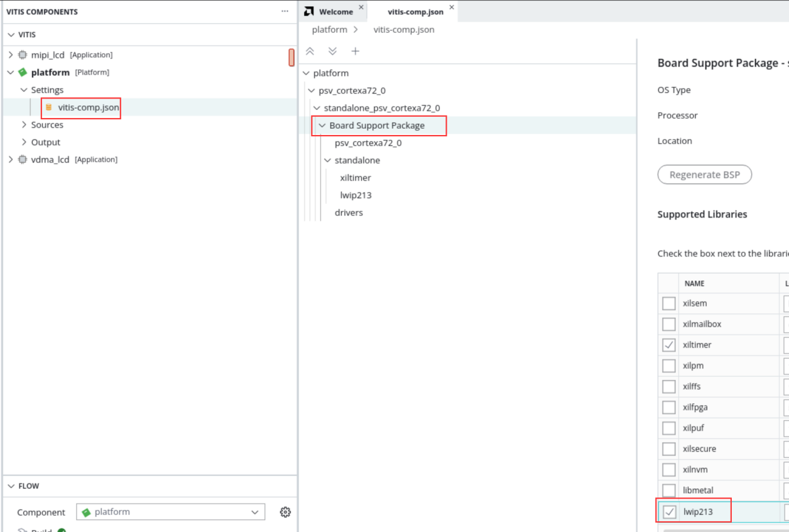Uncheck the xiltimer library checkbox
The width and height of the screenshot is (789, 532).
(669, 345)
